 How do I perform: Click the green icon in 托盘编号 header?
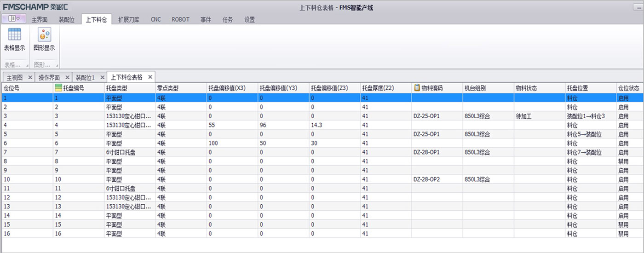[58, 88]
